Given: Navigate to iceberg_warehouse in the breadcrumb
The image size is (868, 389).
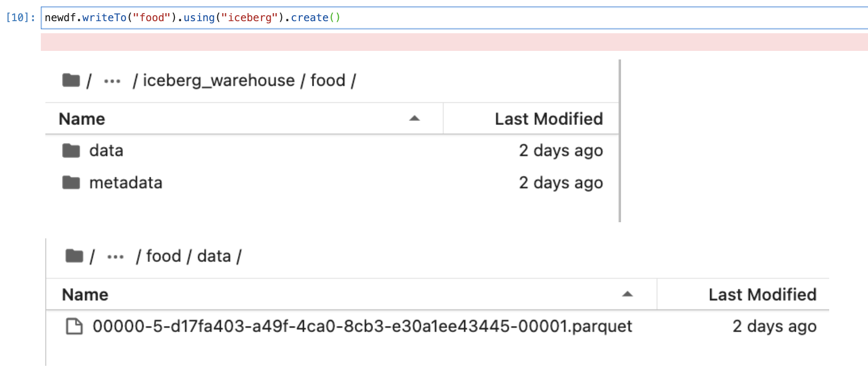Looking at the screenshot, I should (218, 81).
